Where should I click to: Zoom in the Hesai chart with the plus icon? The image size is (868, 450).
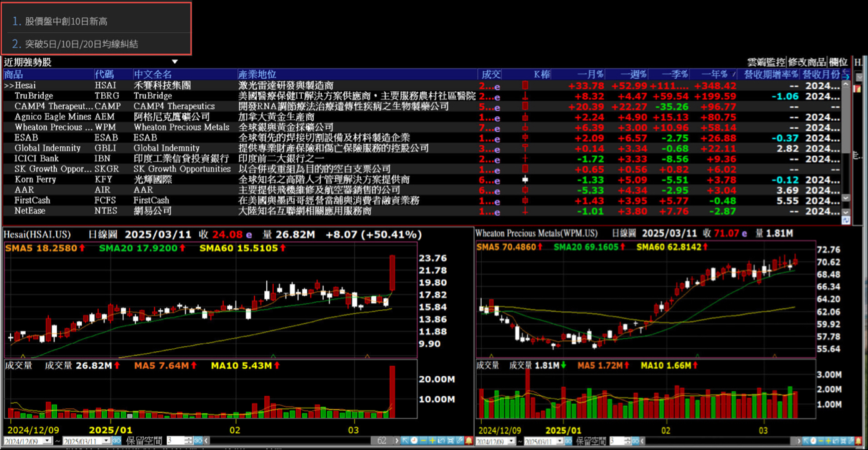pos(432,441)
